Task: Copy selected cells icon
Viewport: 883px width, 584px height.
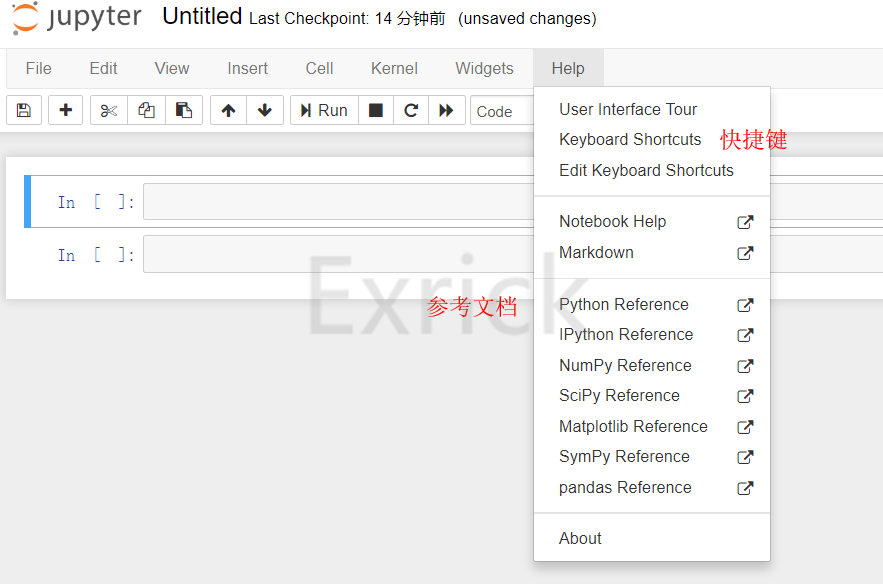Action: [146, 110]
